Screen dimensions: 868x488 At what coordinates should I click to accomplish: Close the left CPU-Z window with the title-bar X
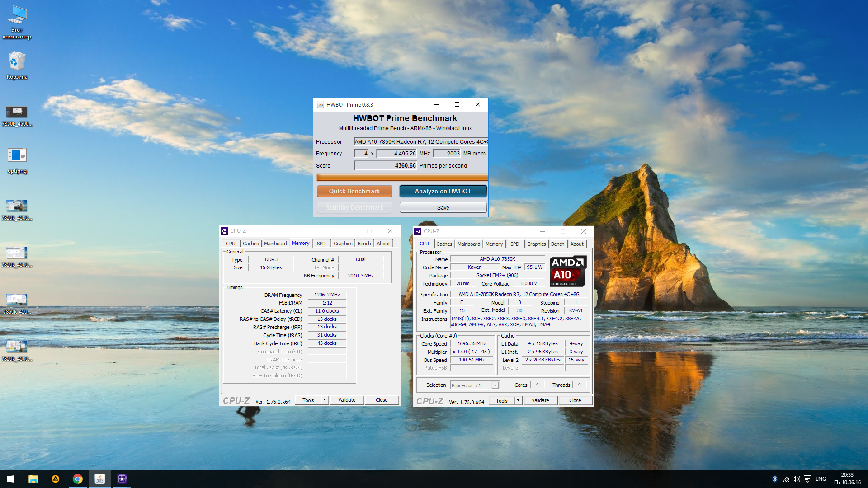(390, 231)
